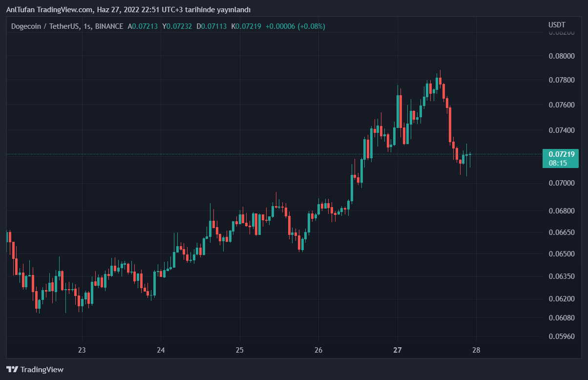Click the USDT currency label on price axis

(557, 25)
